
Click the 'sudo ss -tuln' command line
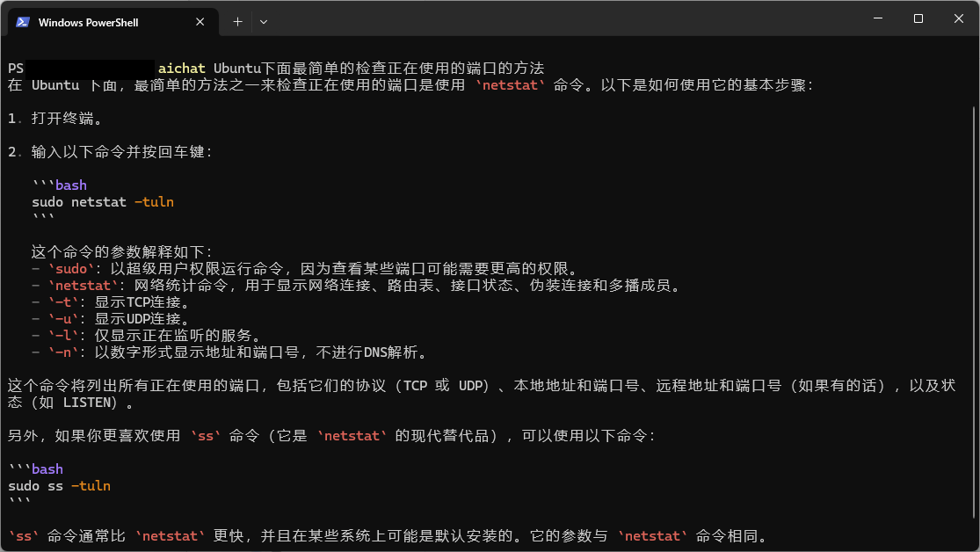point(60,486)
